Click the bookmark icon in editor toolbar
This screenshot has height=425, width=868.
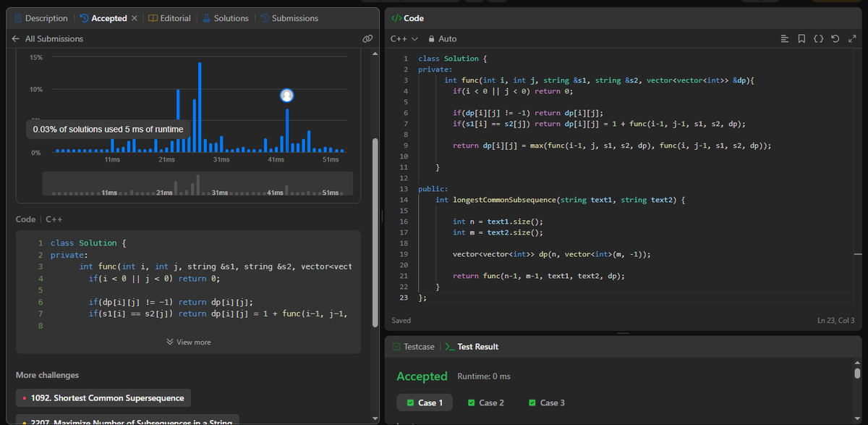(x=801, y=38)
